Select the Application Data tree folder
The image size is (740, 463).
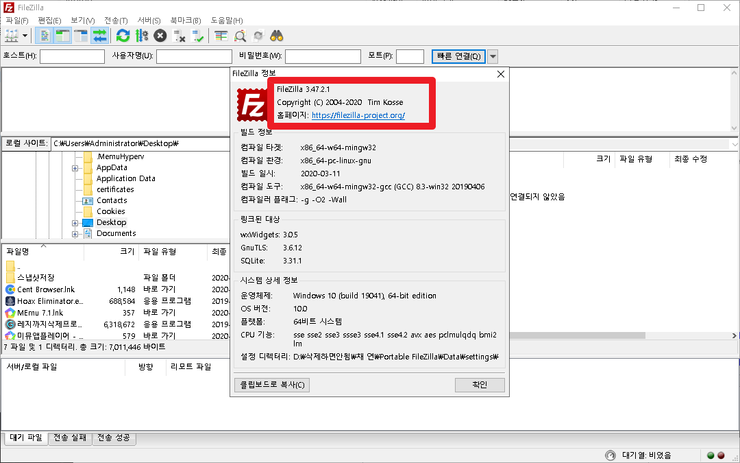point(126,178)
